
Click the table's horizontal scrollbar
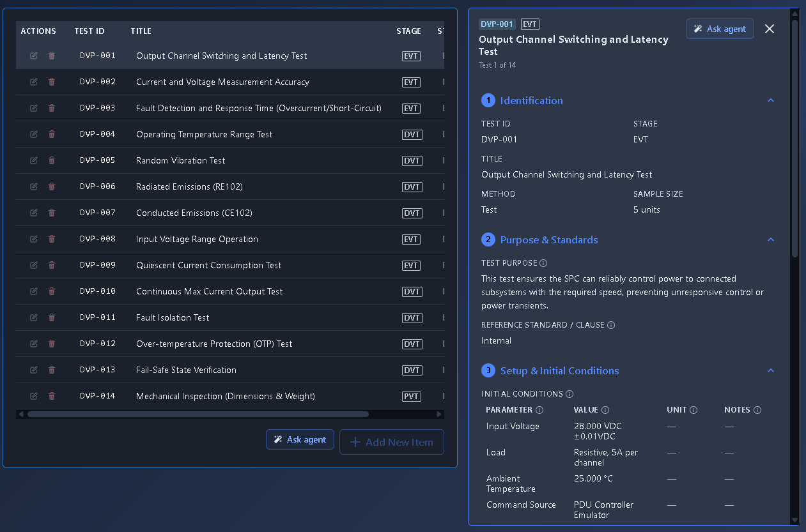pyautogui.click(x=198, y=414)
